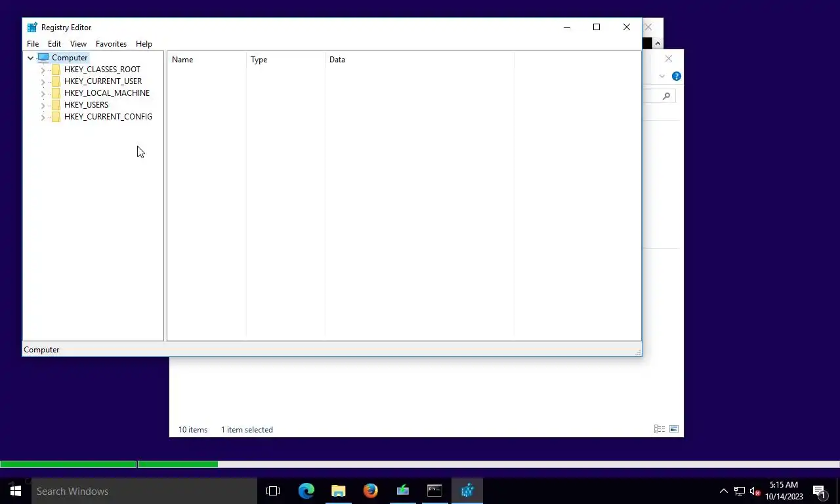
Task: Click the blue File Explorer help icon
Action: pyautogui.click(x=677, y=76)
